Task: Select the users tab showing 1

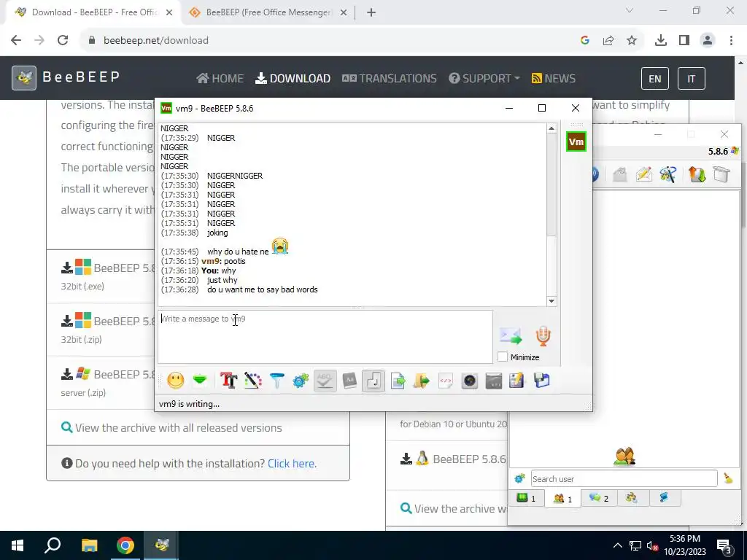Action: point(562,499)
